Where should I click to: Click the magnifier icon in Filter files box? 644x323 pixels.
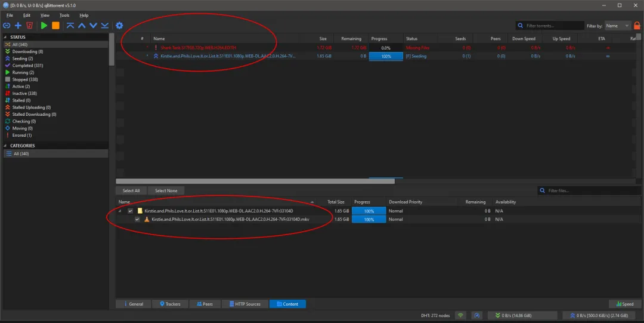click(543, 190)
